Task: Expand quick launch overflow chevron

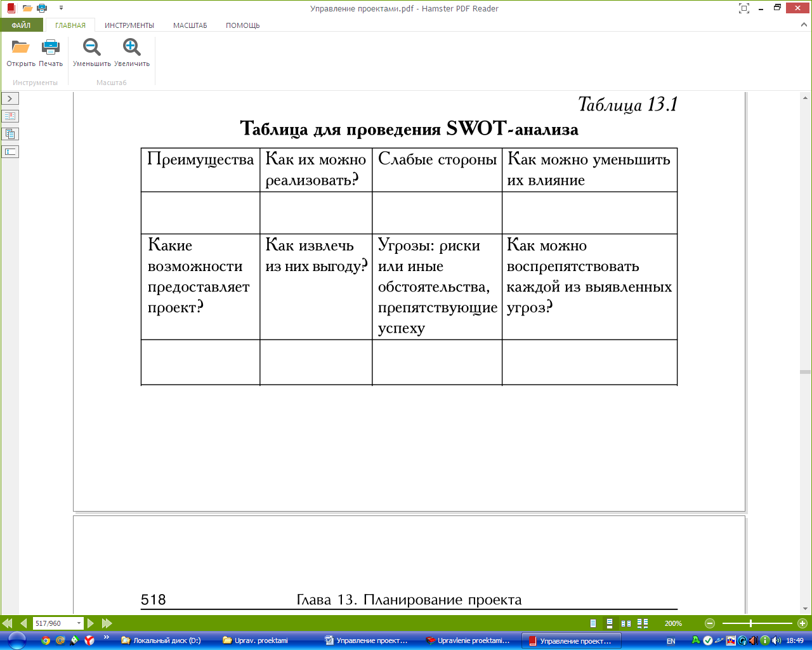Action: pos(106,638)
